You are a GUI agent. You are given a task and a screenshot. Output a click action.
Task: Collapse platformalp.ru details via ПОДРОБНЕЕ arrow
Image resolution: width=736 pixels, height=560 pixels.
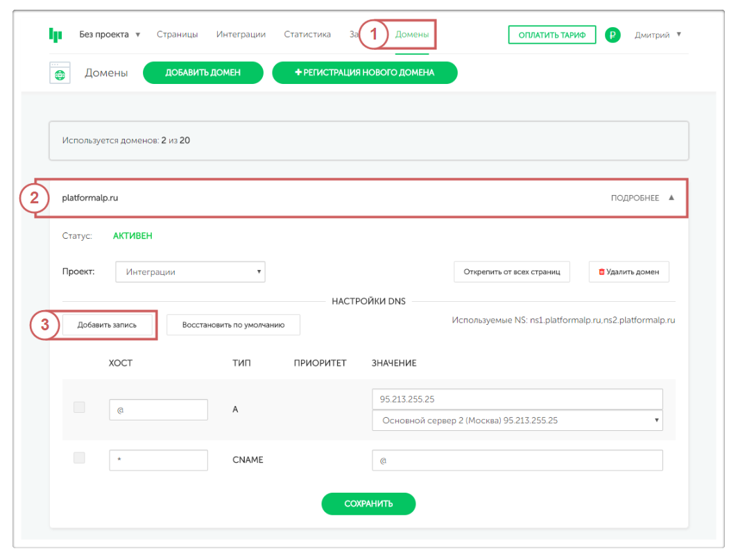point(671,198)
